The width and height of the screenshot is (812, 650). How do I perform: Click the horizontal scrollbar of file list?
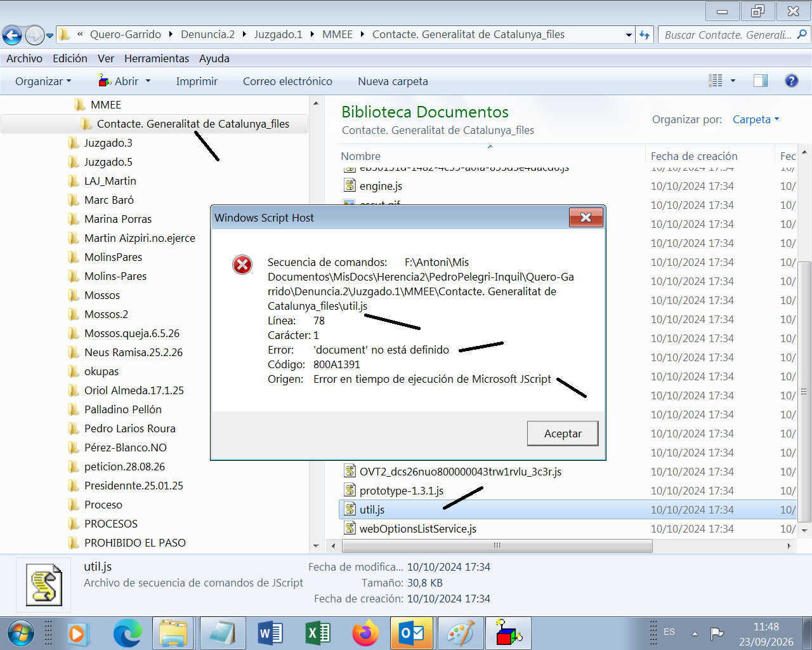(497, 546)
